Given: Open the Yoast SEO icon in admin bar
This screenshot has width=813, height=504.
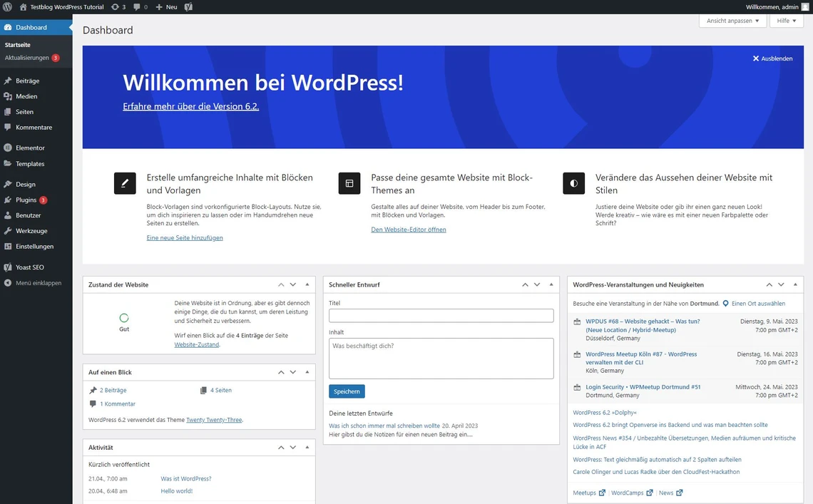Looking at the screenshot, I should pyautogui.click(x=188, y=6).
